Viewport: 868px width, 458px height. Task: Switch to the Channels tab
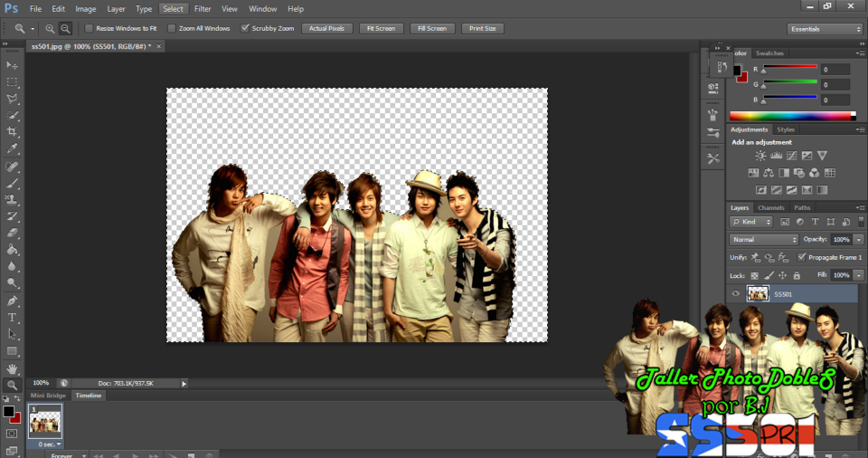tap(770, 208)
